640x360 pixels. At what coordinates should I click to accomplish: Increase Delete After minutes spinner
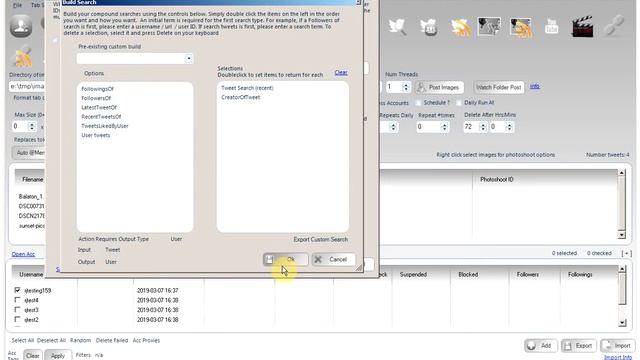509,124
